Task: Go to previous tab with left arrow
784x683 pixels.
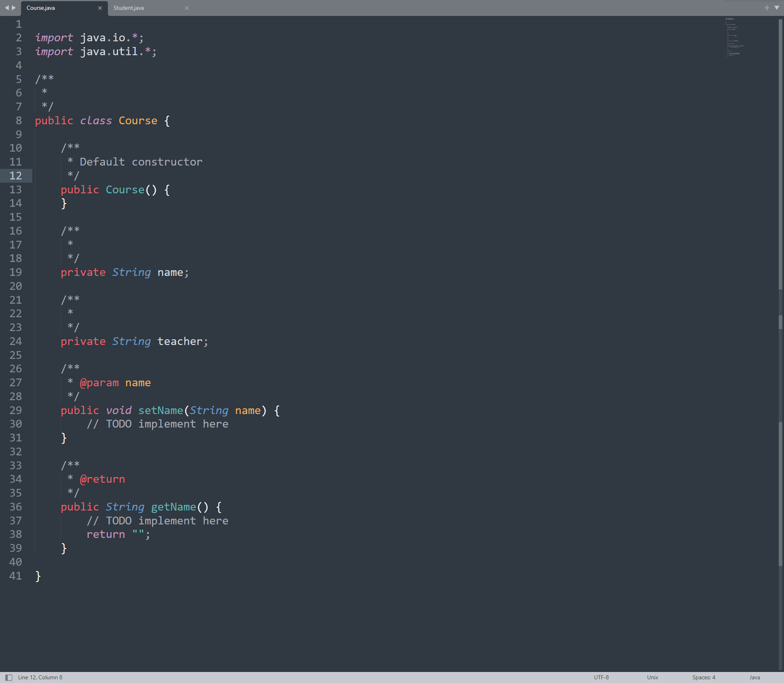Action: [x=7, y=7]
